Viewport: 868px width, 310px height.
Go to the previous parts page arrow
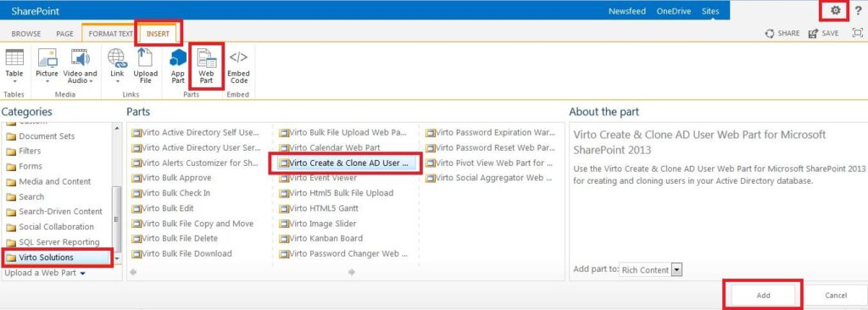click(133, 272)
